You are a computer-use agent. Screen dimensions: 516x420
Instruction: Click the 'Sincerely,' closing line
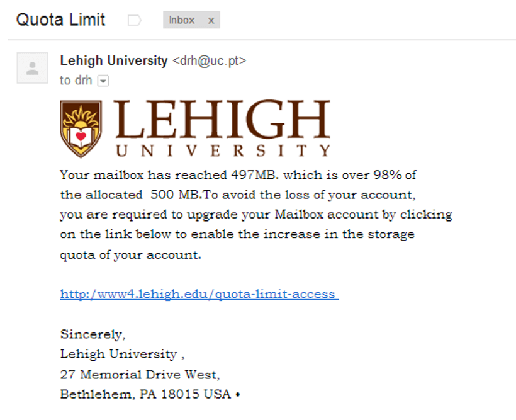(x=93, y=334)
